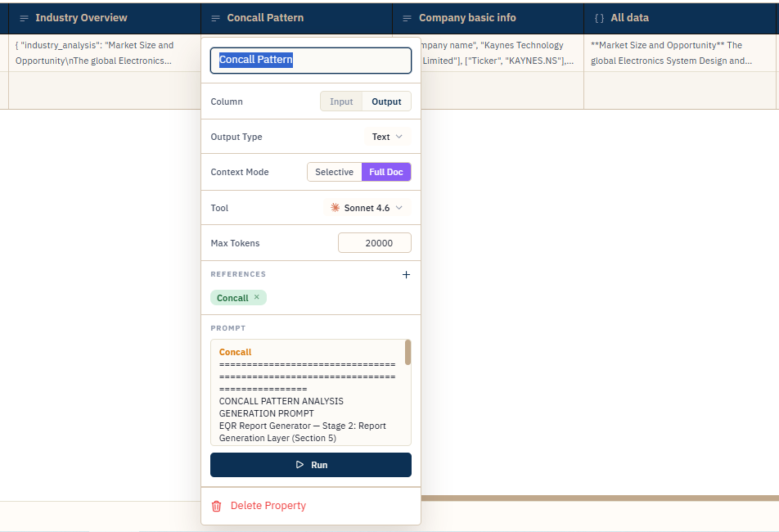
Task: Click the trash icon beside Delete Property
Action: click(217, 506)
